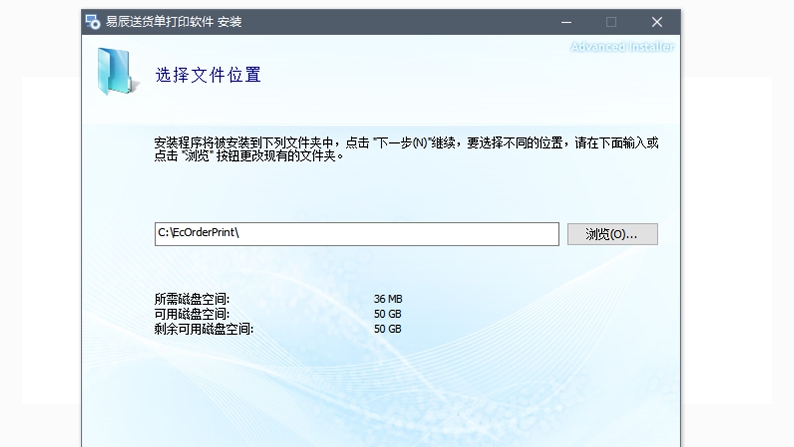The height and width of the screenshot is (447, 794).
Task: Click the 可用磁盘空间 label
Action: click(192, 314)
